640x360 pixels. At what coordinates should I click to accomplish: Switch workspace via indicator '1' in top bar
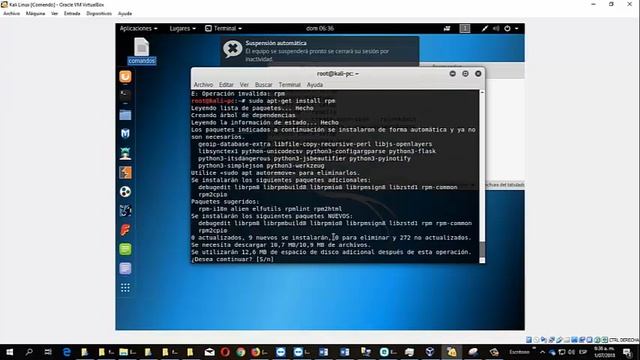click(x=464, y=28)
